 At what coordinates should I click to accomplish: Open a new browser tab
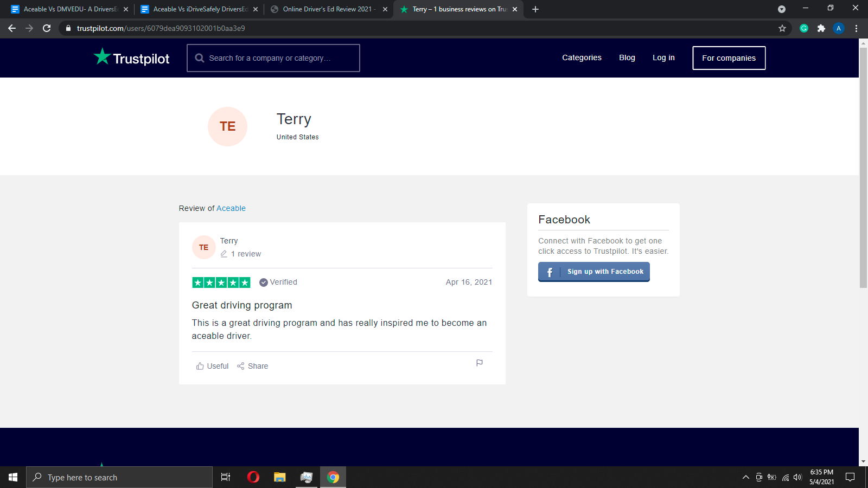pos(535,9)
